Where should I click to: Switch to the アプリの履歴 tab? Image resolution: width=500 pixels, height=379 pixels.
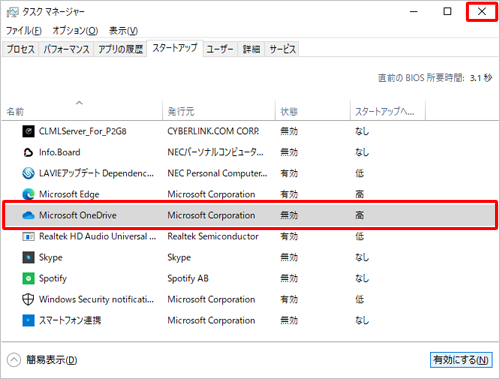click(120, 49)
